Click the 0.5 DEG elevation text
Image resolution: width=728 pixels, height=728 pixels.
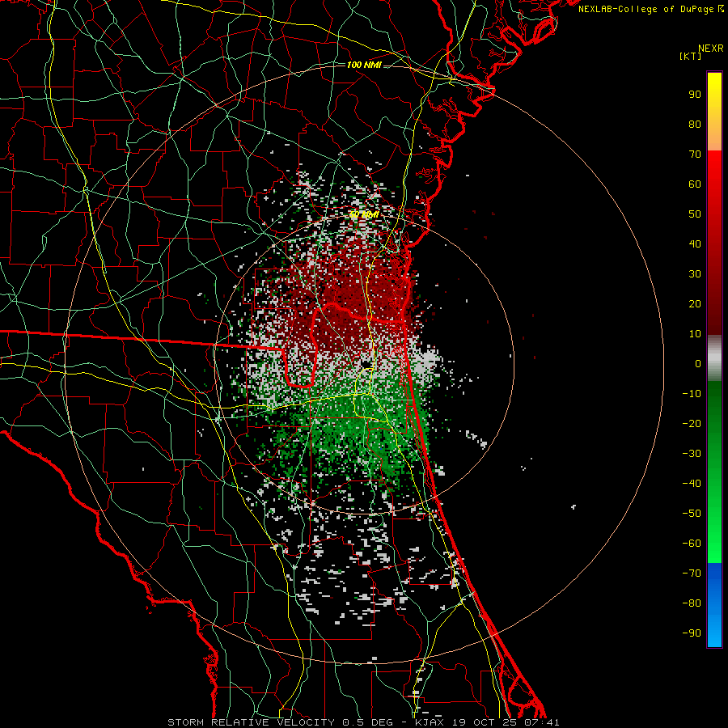tap(368, 722)
